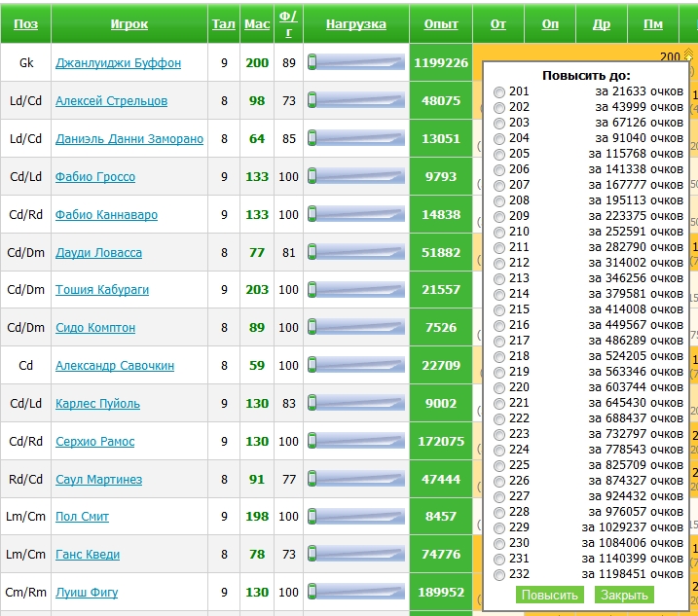Select the 232 radio option

499,574
